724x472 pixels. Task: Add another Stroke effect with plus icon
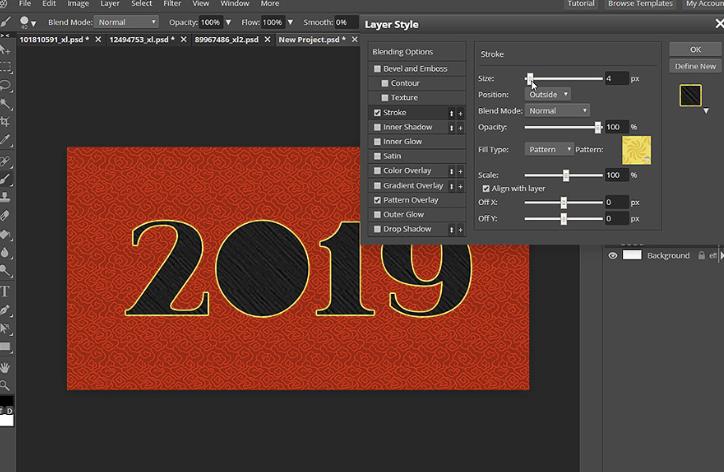[x=460, y=113]
